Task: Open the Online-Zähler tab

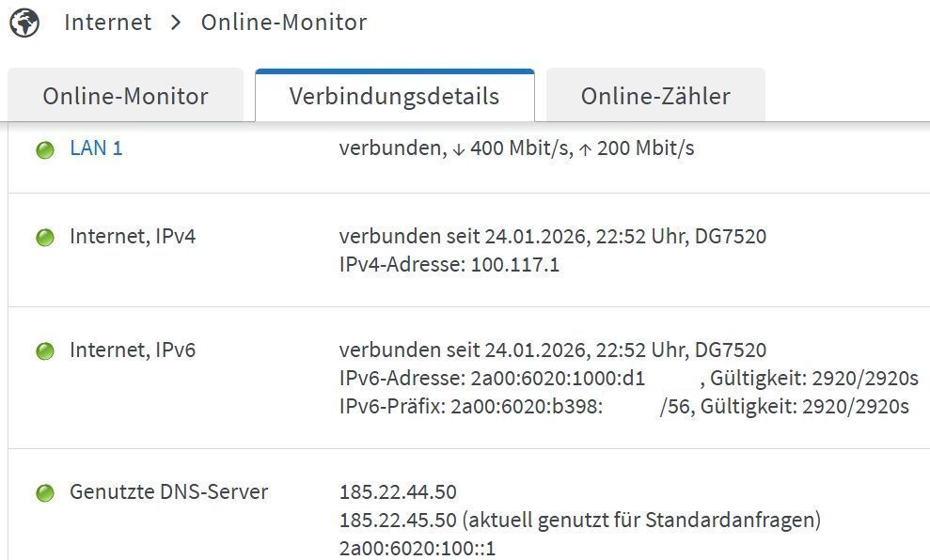Action: tap(655, 96)
